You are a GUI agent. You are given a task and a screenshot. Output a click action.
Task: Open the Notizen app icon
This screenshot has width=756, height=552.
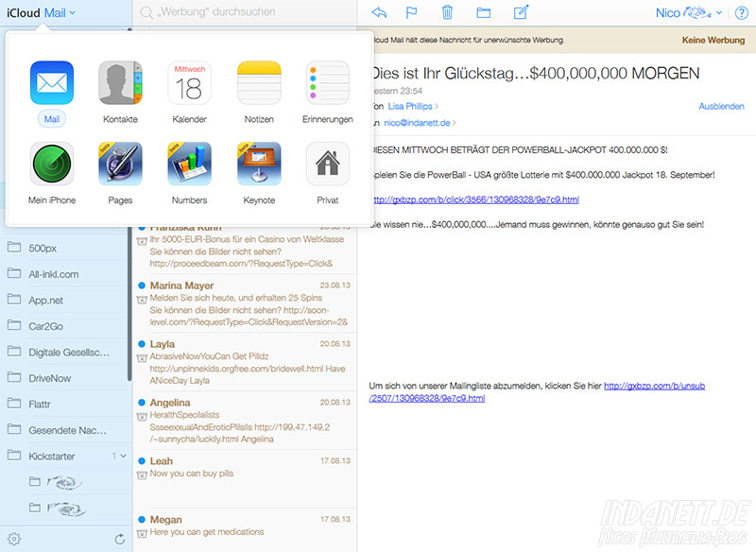[x=259, y=83]
